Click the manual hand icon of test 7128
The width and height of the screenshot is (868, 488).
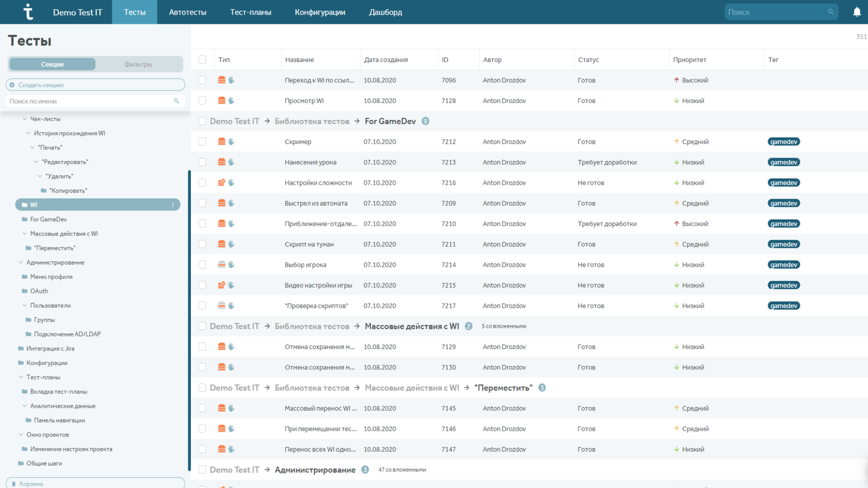(231, 101)
